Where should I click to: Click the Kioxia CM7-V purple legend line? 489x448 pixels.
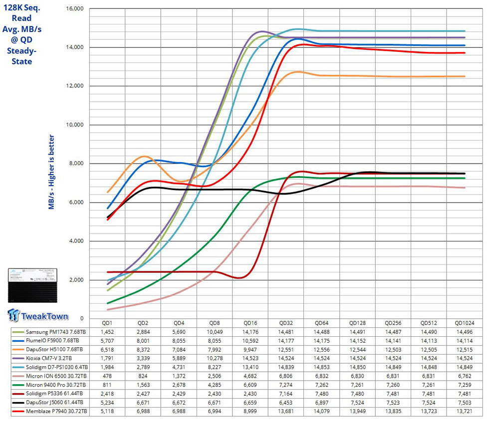click(18, 359)
